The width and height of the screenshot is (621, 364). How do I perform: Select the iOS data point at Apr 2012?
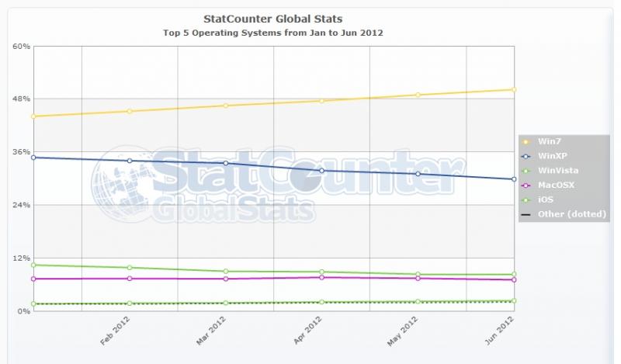coord(321,302)
